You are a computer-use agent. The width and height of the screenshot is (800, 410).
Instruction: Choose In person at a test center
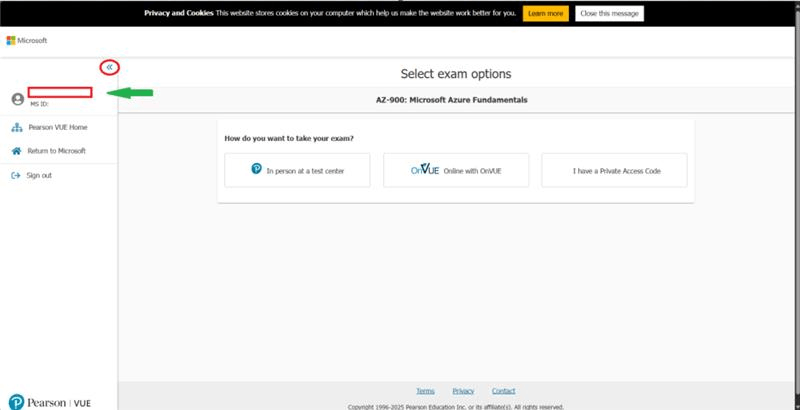pos(297,170)
